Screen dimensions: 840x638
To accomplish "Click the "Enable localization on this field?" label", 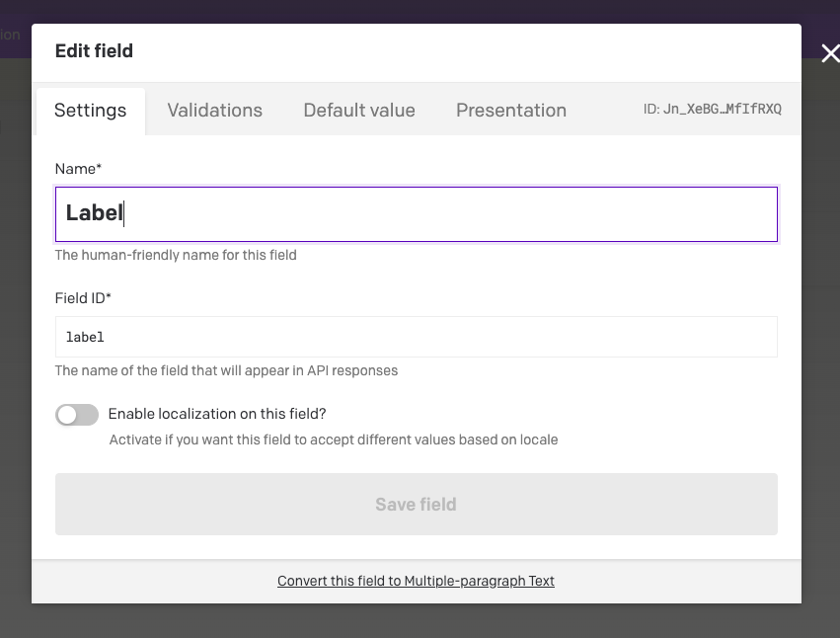I will coord(216,414).
